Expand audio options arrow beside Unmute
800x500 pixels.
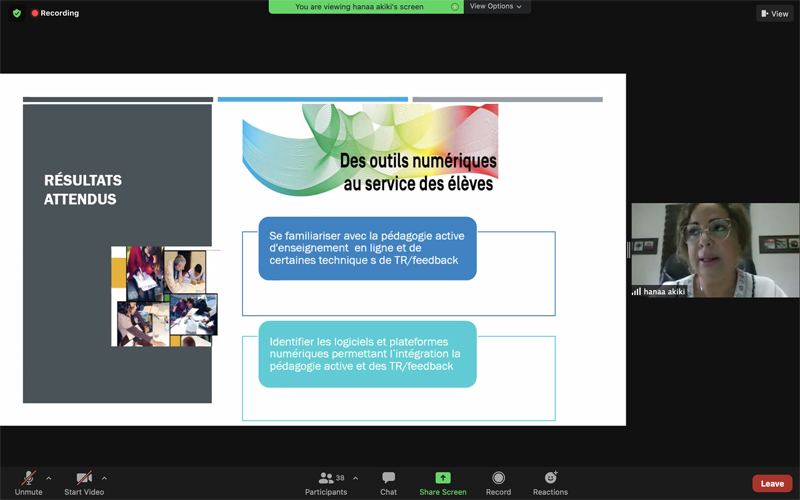point(49,478)
